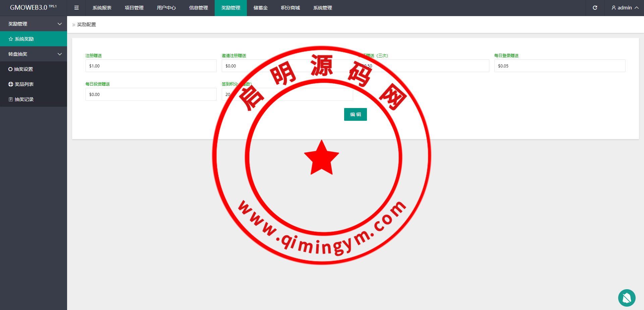Open the admin dropdown arrow
Image resolution: width=644 pixels, height=310 pixels.
point(637,8)
